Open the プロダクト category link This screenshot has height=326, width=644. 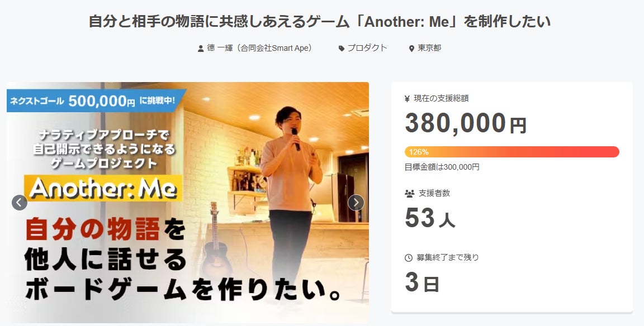(367, 48)
